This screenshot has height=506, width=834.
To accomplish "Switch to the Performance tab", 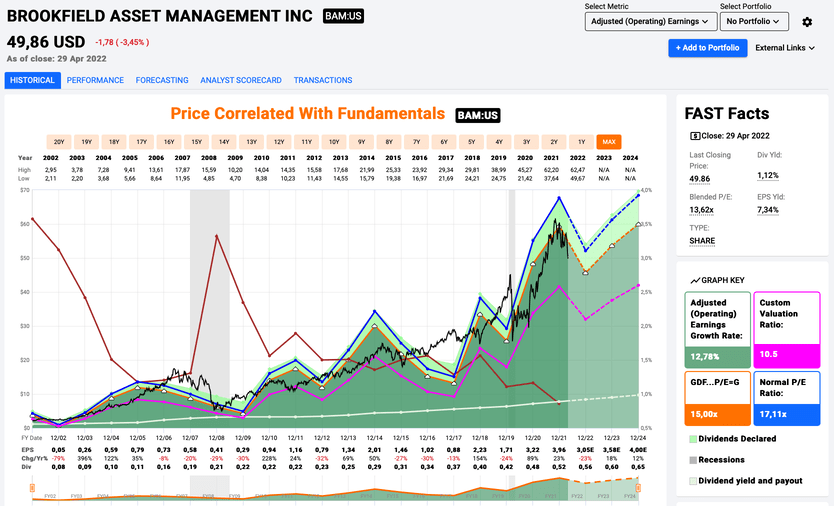I will tap(96, 80).
